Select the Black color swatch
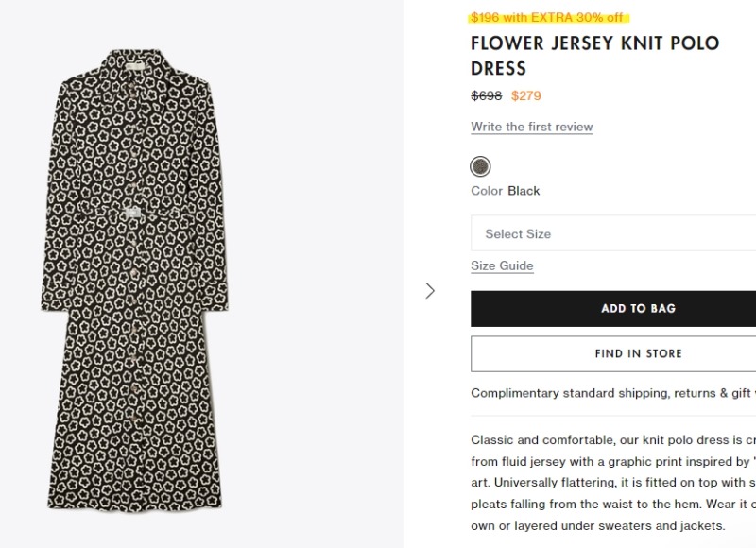Screen dimensions: 756x548 coord(480,166)
